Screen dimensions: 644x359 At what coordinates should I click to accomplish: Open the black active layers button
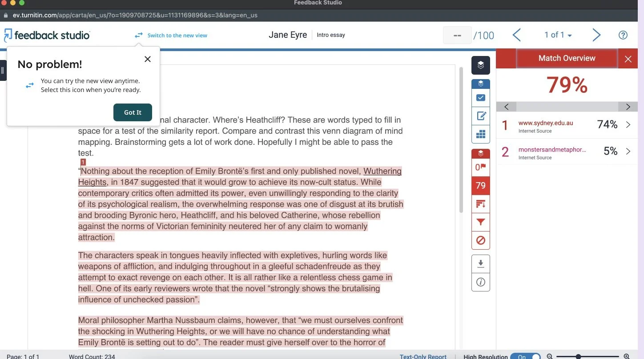[x=480, y=65]
